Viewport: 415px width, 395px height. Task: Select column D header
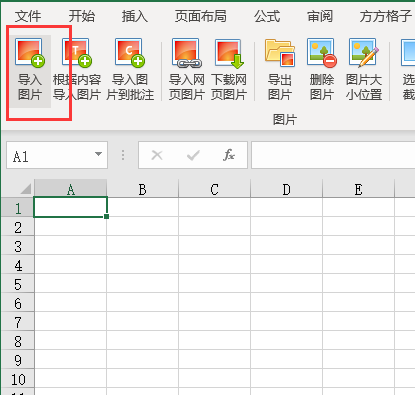(287, 189)
